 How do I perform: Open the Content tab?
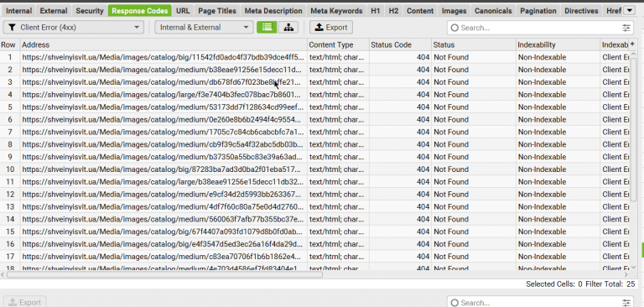(420, 11)
